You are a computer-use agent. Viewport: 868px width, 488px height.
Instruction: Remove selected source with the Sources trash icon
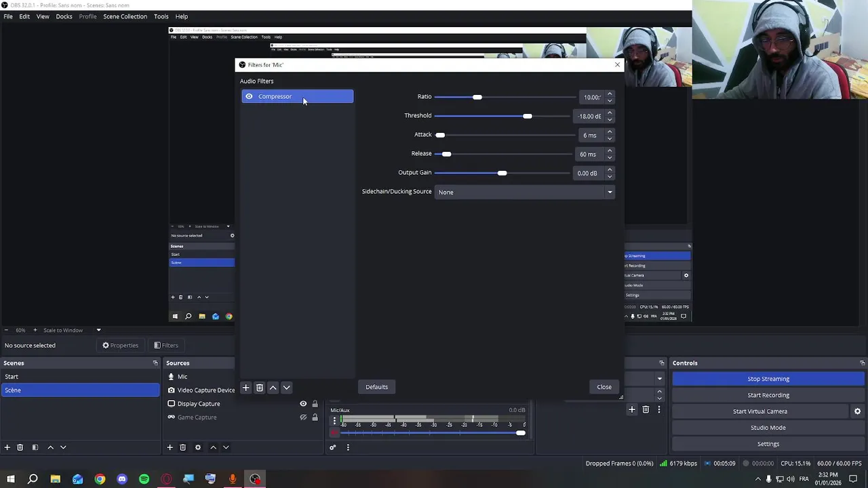[182, 447]
